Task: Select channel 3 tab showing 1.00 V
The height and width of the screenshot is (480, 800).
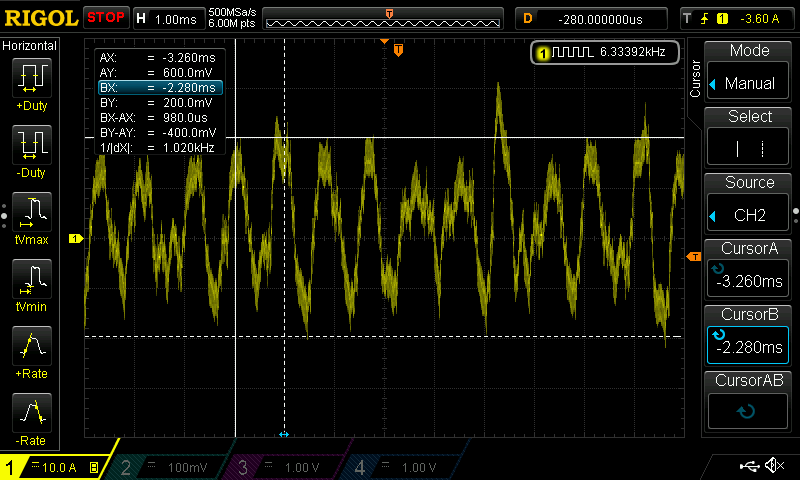Action: [x=282, y=467]
